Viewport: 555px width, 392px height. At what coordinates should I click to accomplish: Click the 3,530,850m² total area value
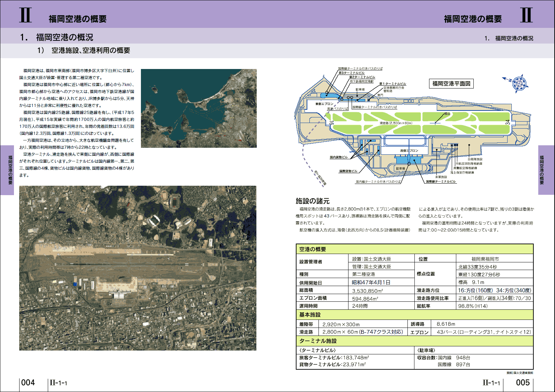(x=368, y=291)
